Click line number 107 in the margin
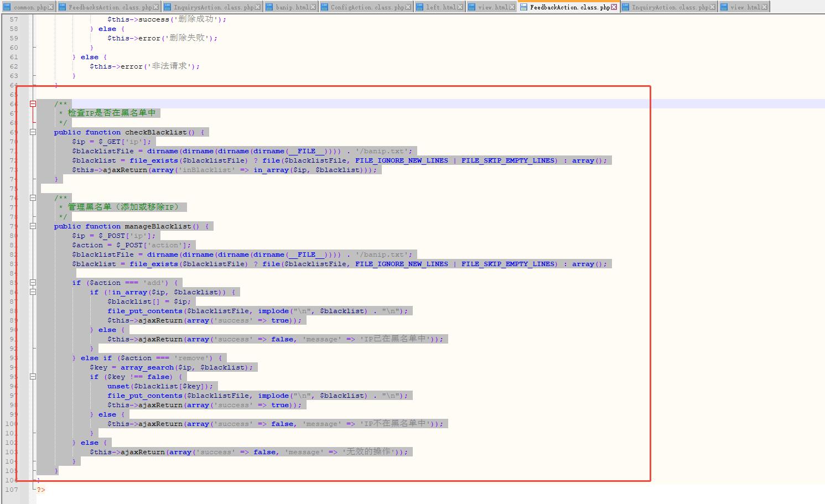825x504 pixels. point(12,490)
